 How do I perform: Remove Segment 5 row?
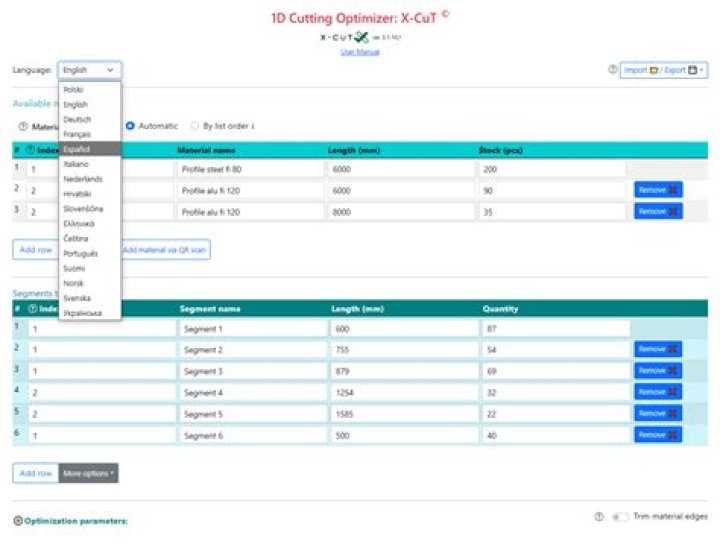click(658, 413)
